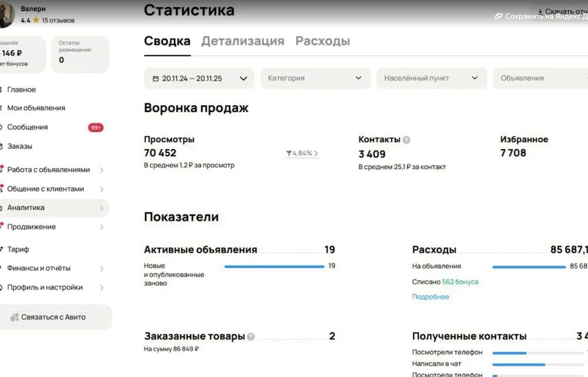
Task: Open Тариф in the sidebar
Action: 18,250
